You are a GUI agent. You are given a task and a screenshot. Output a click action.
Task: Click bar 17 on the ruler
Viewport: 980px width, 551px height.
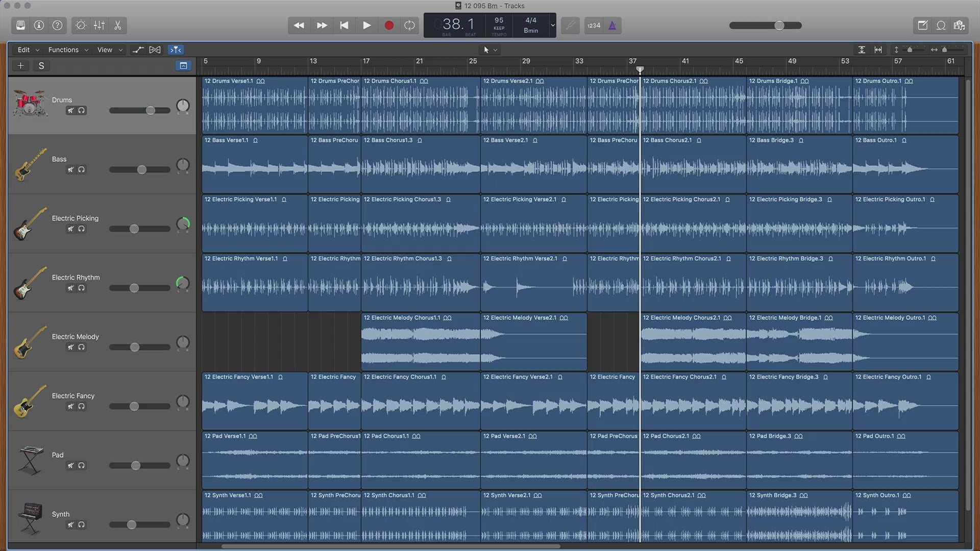pos(365,61)
